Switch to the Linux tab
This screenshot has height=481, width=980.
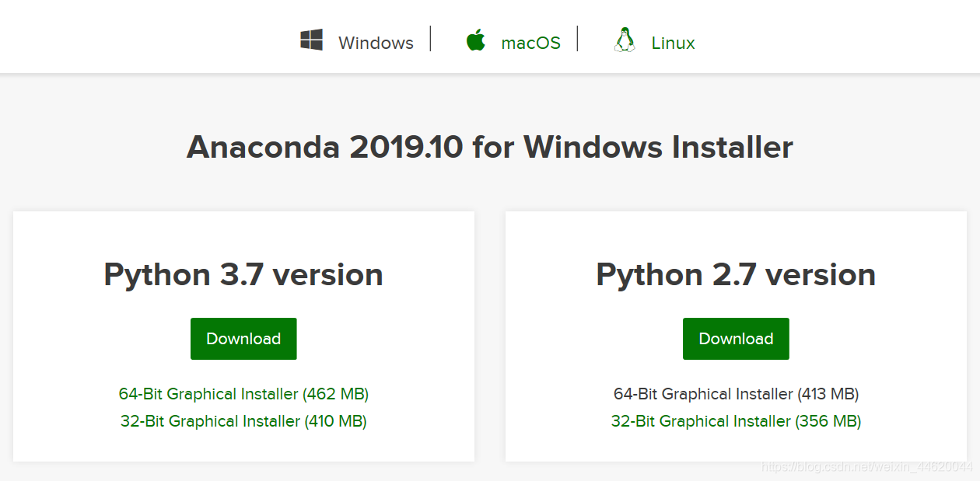pos(673,43)
